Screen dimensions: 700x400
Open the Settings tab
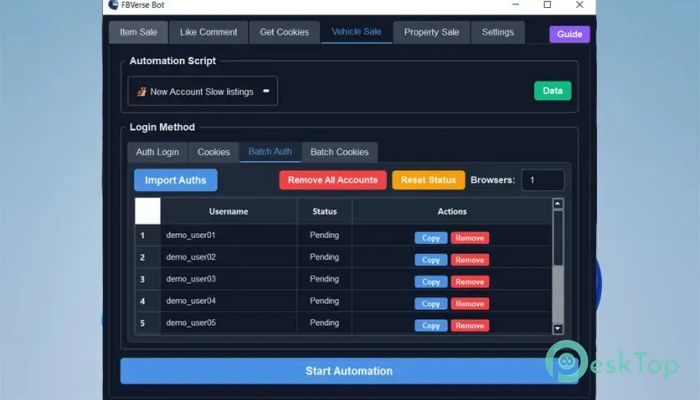(x=498, y=32)
